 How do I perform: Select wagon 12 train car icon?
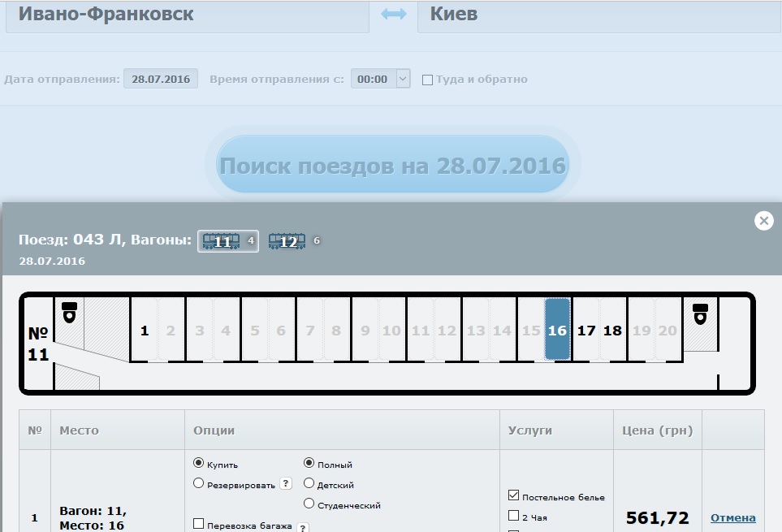coord(287,240)
